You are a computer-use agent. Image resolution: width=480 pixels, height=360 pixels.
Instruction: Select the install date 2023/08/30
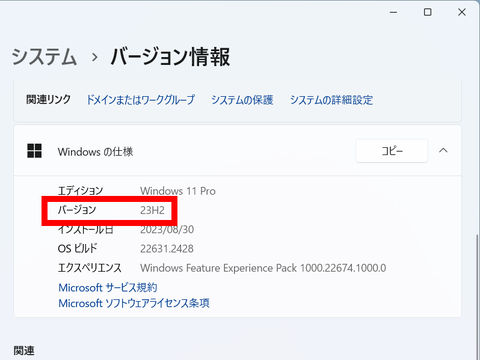click(x=167, y=230)
